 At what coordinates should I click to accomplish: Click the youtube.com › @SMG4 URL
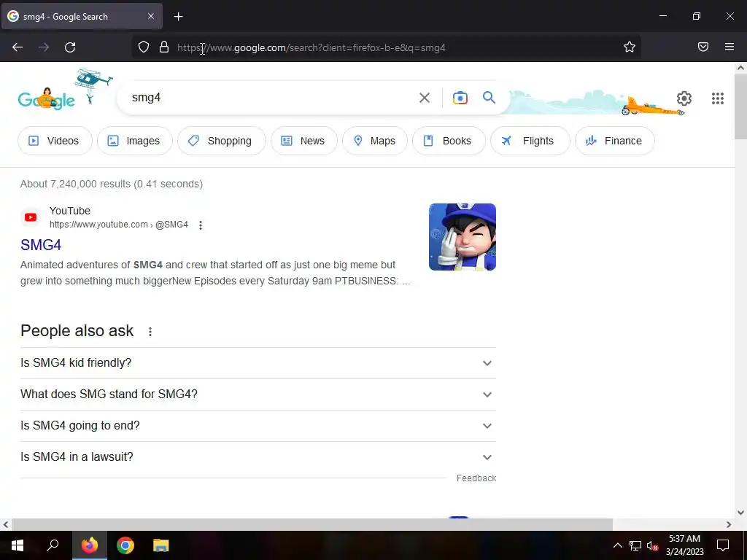click(x=119, y=225)
